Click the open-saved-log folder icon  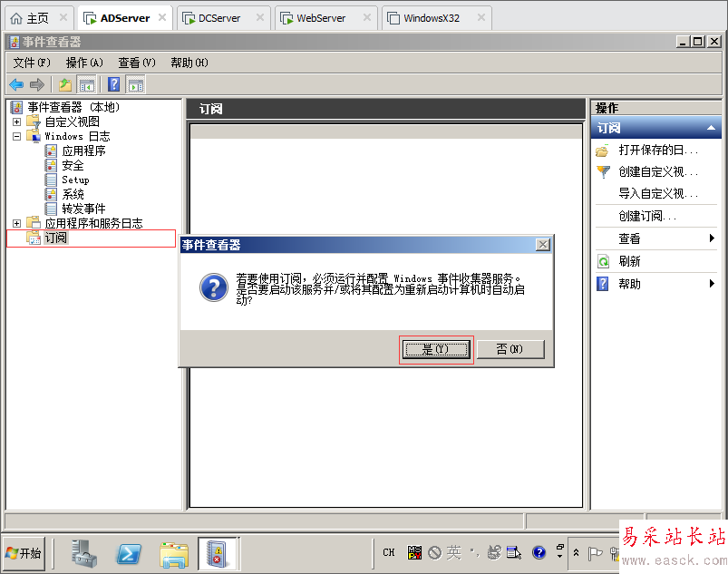603,151
